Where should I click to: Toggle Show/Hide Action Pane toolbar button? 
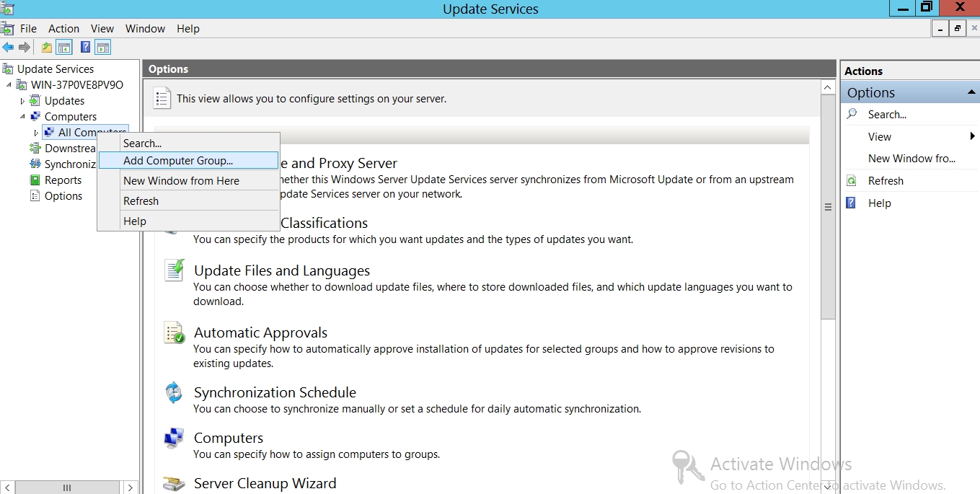103,48
